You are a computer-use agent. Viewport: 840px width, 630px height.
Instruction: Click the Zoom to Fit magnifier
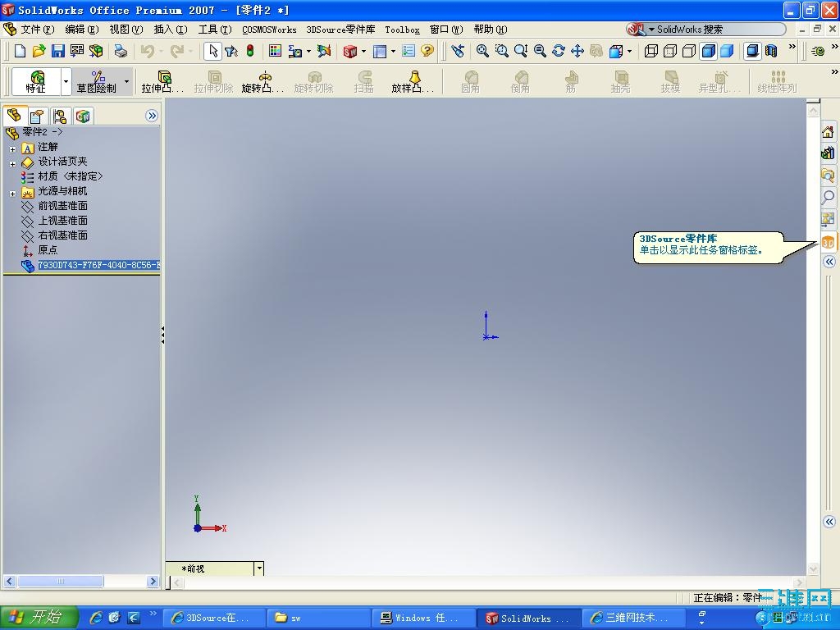[x=482, y=51]
